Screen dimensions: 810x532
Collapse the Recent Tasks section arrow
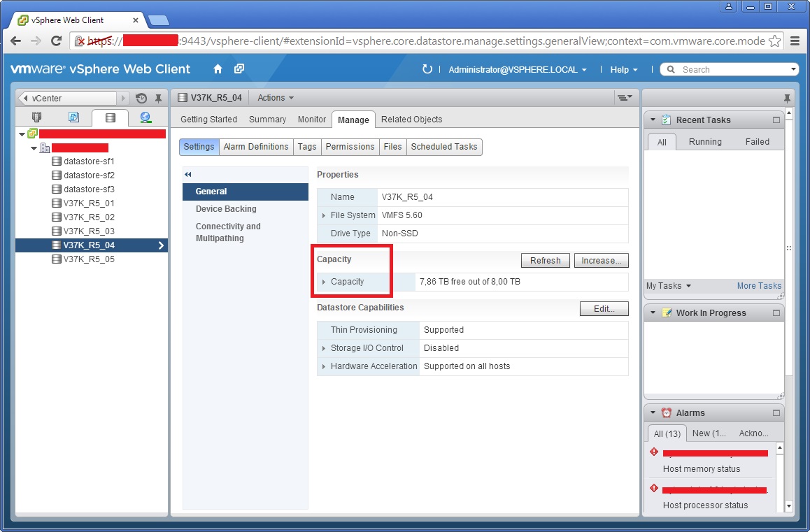tap(653, 120)
